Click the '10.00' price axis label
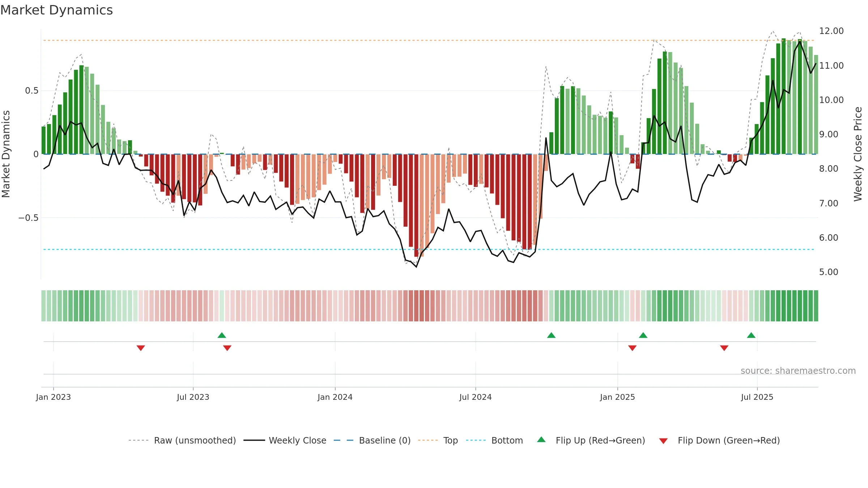 coord(831,100)
